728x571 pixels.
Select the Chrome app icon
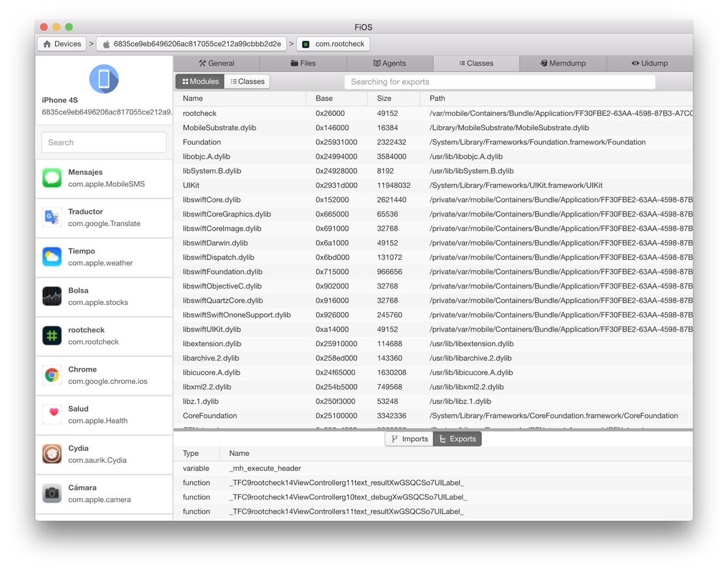click(52, 375)
